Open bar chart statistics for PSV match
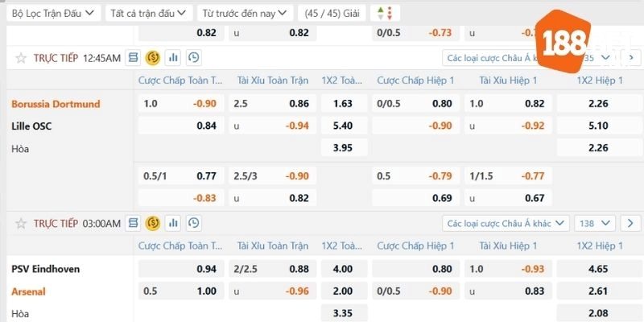The width and height of the screenshot is (644, 322). pyautogui.click(x=173, y=223)
